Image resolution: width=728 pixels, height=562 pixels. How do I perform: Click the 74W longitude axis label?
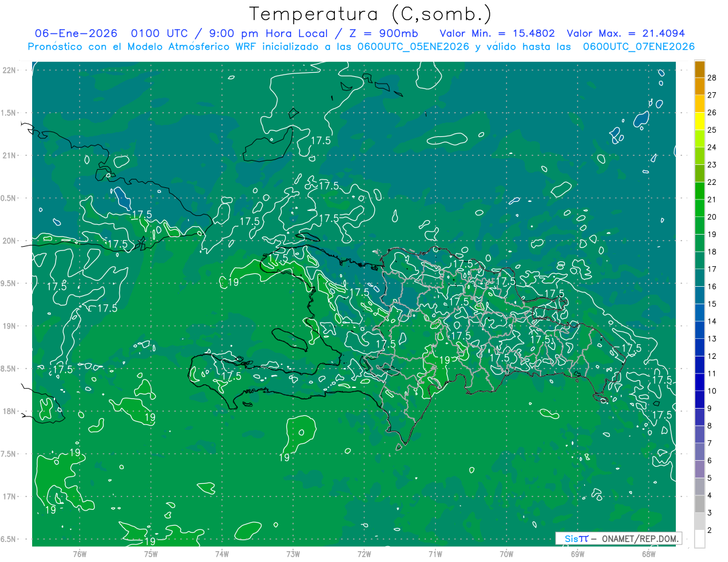(x=222, y=554)
